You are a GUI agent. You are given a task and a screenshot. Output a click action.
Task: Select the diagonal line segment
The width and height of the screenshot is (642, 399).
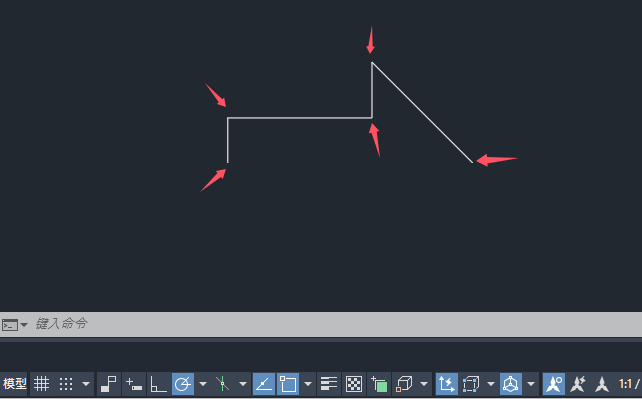click(x=422, y=113)
